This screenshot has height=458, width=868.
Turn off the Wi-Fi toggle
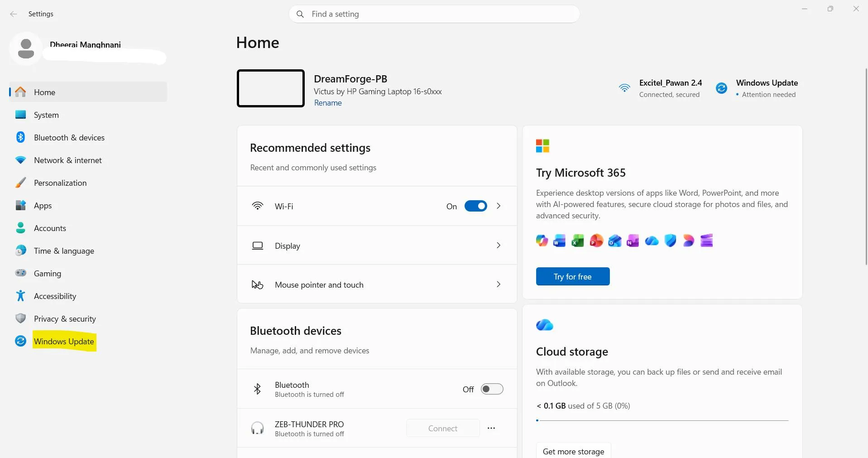coord(476,206)
